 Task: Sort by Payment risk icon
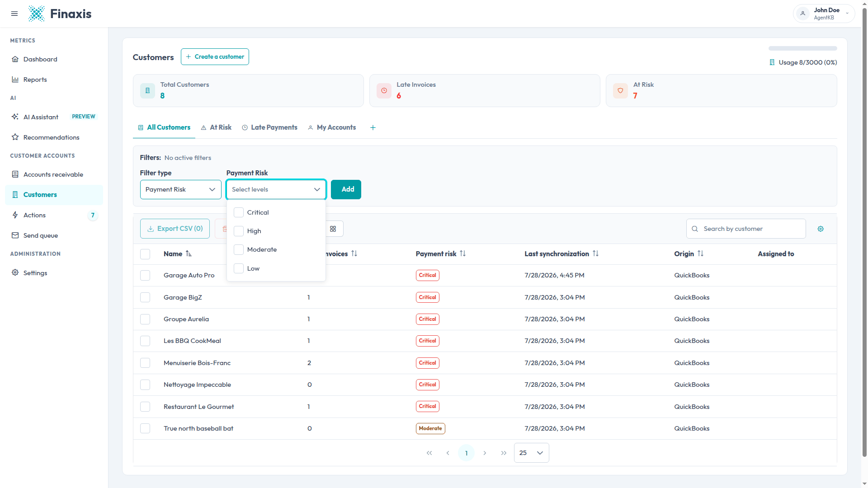(463, 254)
